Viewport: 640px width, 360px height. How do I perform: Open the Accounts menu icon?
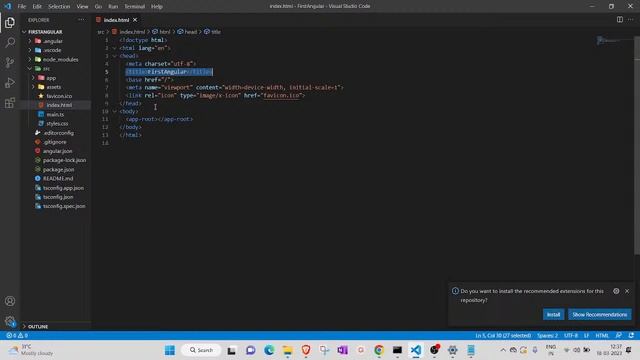10,301
